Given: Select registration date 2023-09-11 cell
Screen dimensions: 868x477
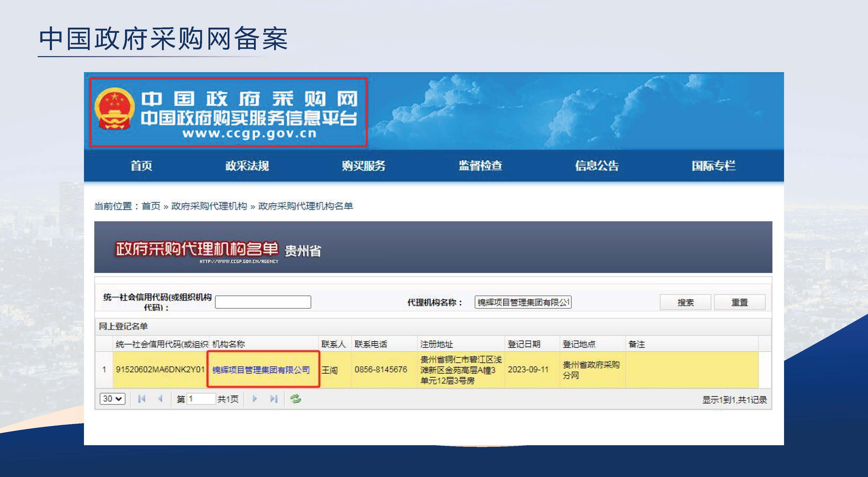Looking at the screenshot, I should [532, 370].
